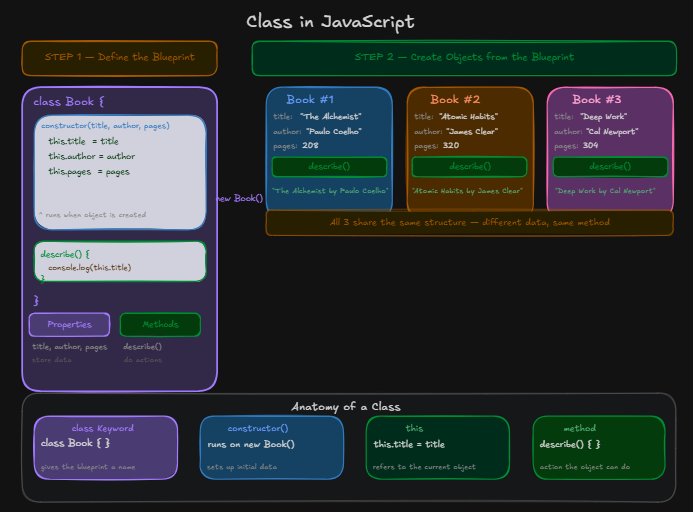Select the constructor code block
Image resolution: width=693 pixels, height=512 pixels.
point(120,172)
